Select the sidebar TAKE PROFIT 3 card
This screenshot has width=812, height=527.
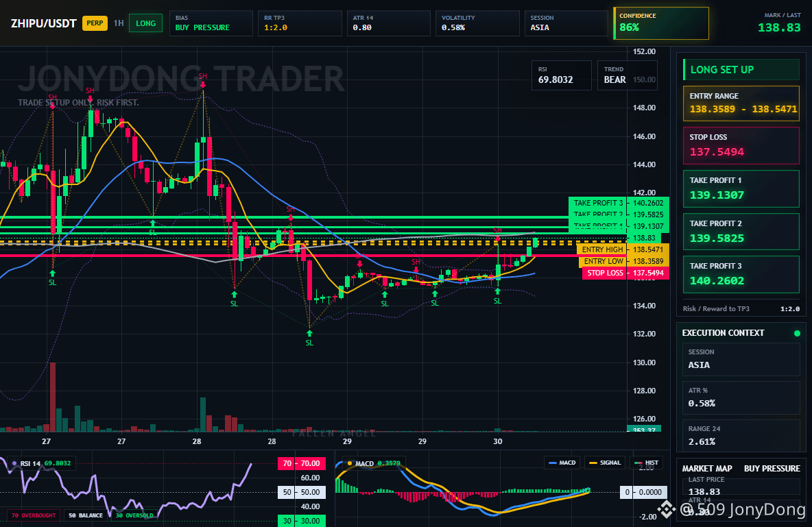(x=741, y=274)
